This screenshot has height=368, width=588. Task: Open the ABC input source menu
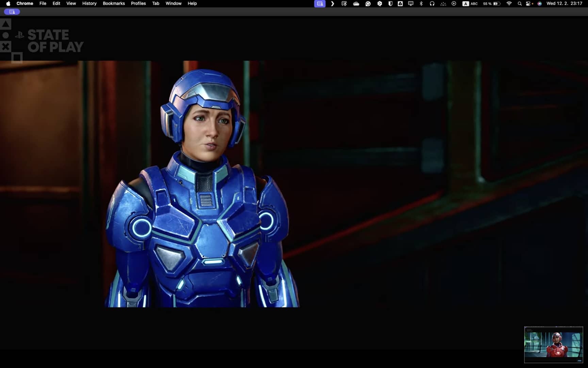tap(470, 3)
